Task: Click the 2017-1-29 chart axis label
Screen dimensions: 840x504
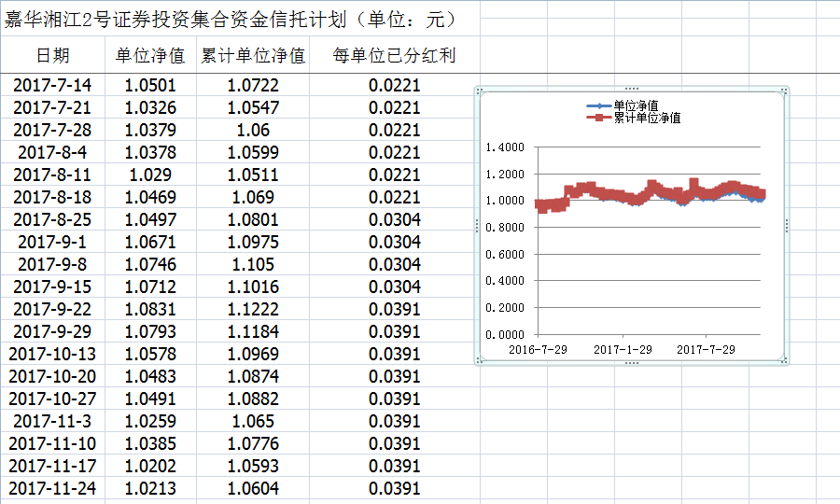Action: click(x=623, y=349)
